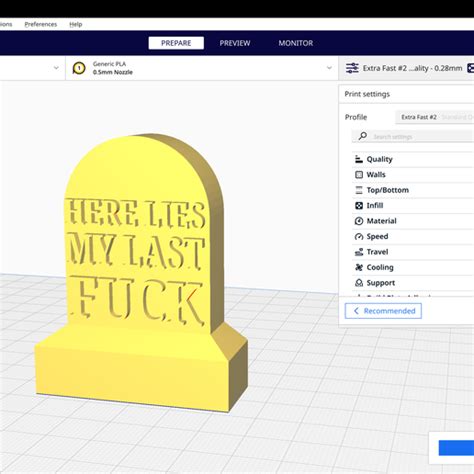Expand the Walls settings category
This screenshot has width=474, height=474.
(x=413, y=175)
